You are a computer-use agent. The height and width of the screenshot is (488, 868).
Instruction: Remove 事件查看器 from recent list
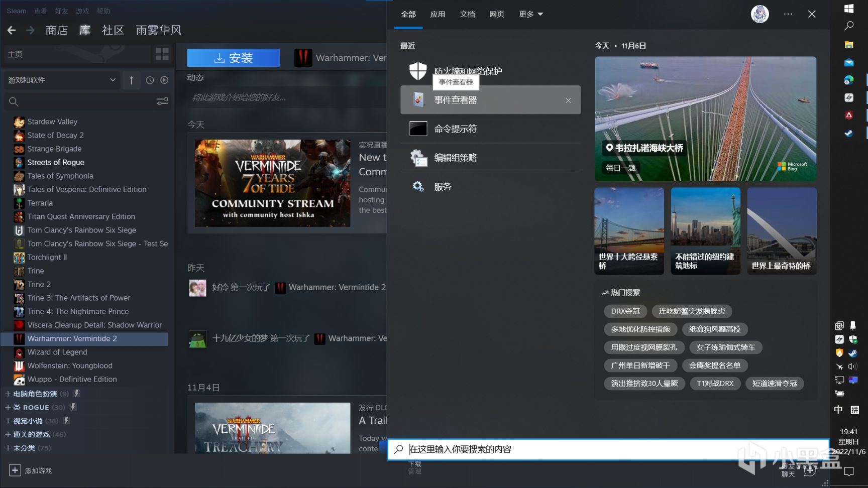pyautogui.click(x=568, y=100)
